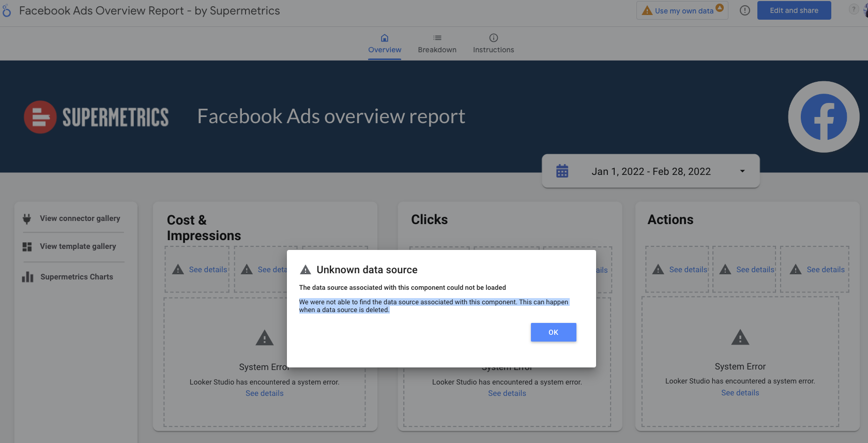Click warning icon in Actions chart
This screenshot has width=868, height=443.
coord(740,338)
